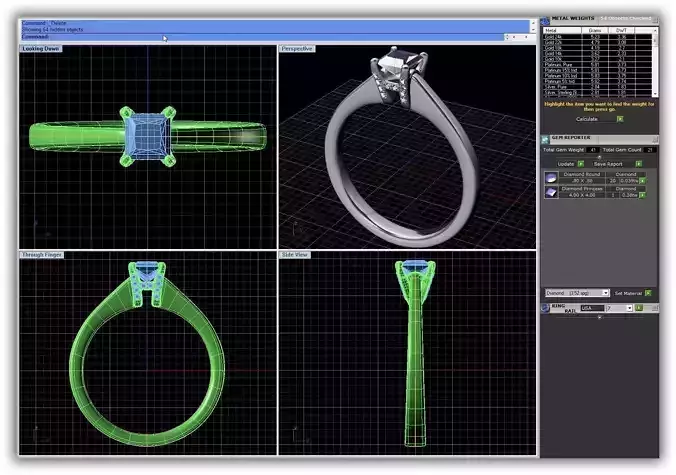The width and height of the screenshot is (676, 475).
Task: Click the Total Gem Weight value field
Action: [593, 150]
